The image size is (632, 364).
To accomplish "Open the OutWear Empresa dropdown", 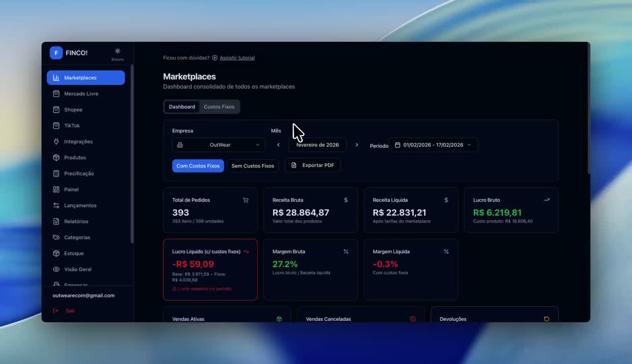I will point(219,145).
